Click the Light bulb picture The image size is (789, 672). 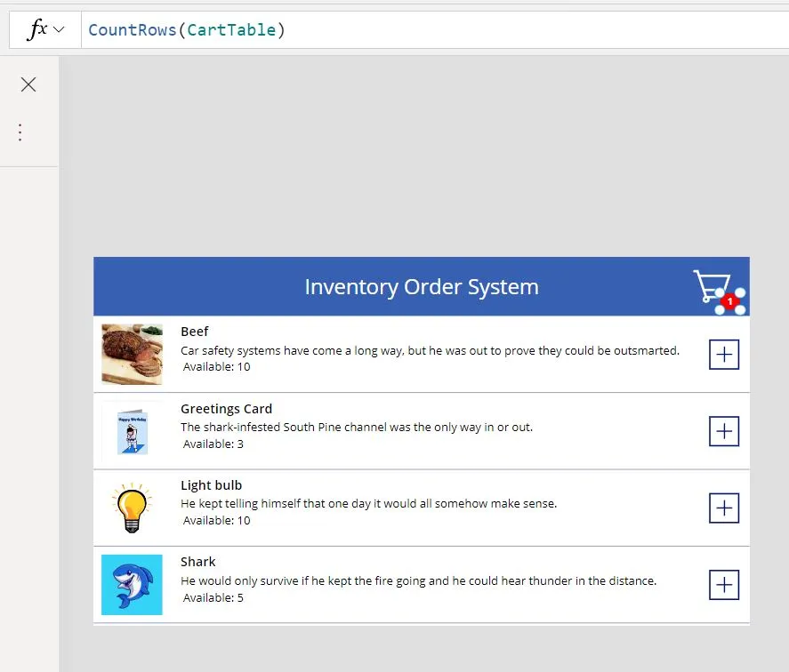pos(132,508)
